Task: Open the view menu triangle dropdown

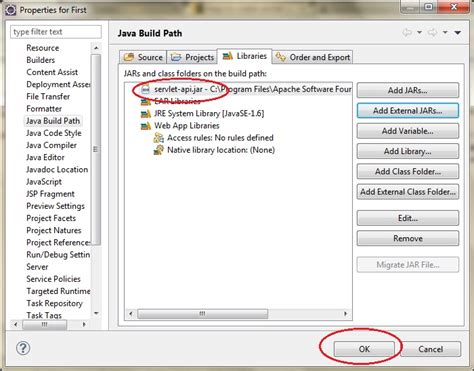Action: click(458, 32)
